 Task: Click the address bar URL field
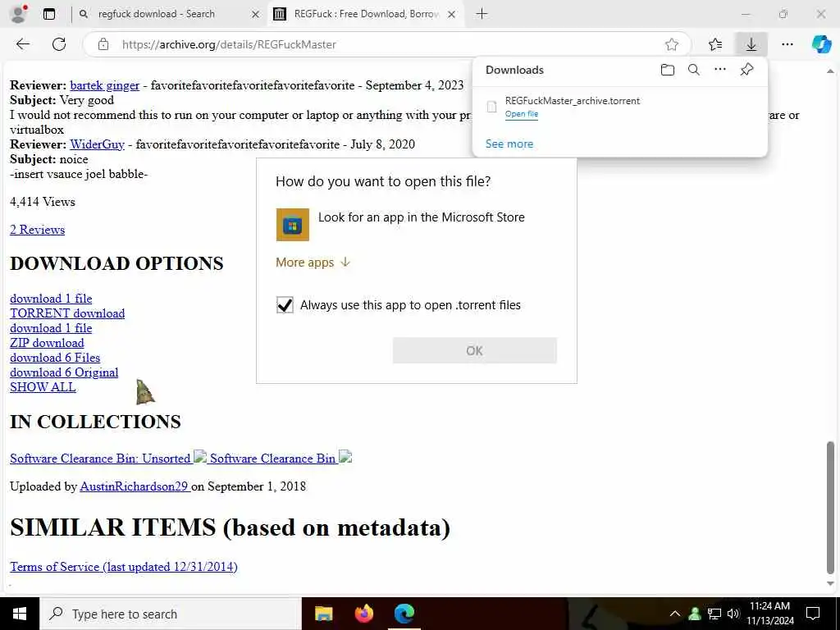click(386, 44)
